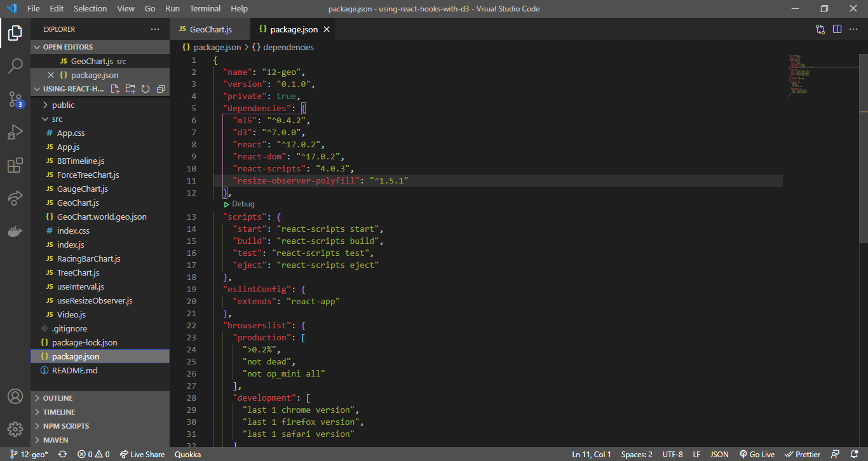Open Run and Debug view
The height and width of the screenshot is (461, 868).
(x=15, y=132)
